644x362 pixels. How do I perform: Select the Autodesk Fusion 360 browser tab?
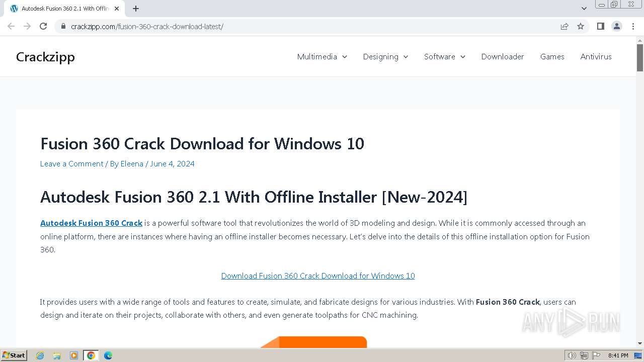[64, 9]
